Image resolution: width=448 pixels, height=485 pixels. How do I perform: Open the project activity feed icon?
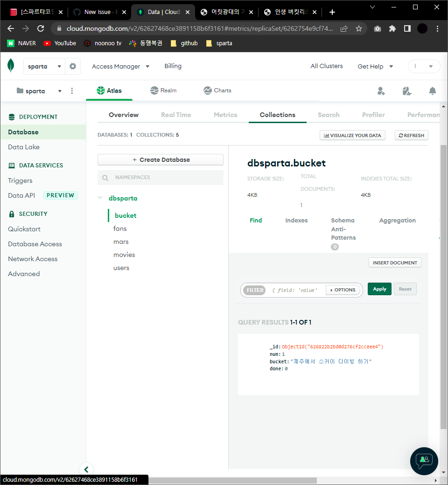pos(407,90)
